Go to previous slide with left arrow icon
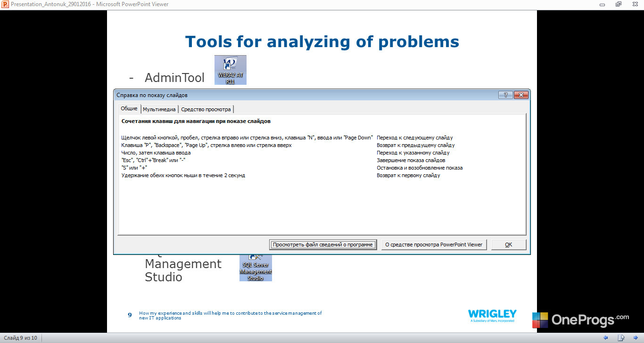 click(x=606, y=338)
